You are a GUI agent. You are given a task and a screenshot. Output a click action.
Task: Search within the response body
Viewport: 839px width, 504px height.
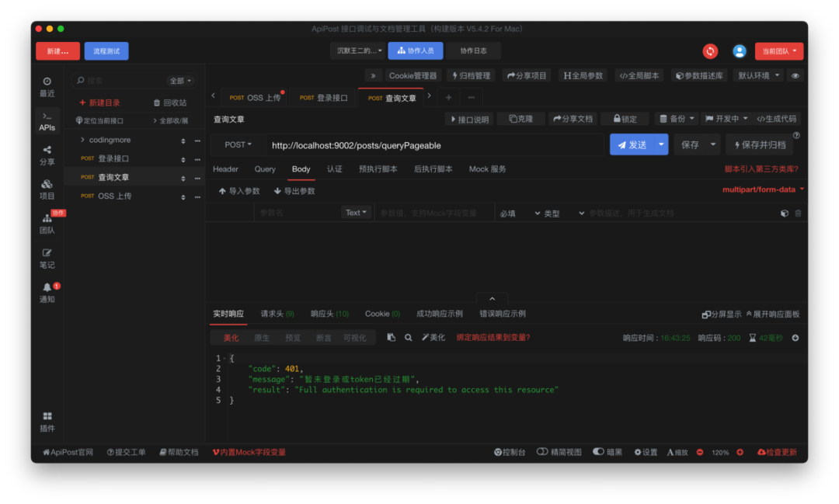[x=409, y=338]
